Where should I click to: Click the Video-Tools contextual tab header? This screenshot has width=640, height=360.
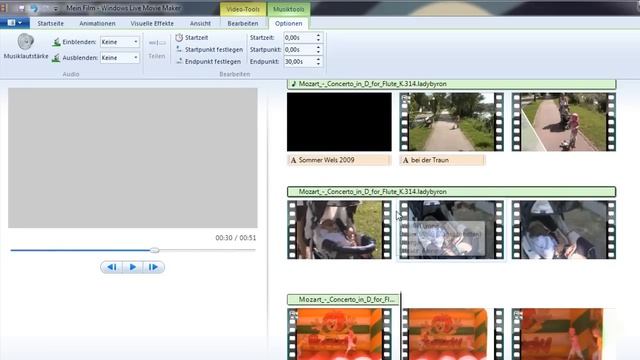[x=243, y=9]
